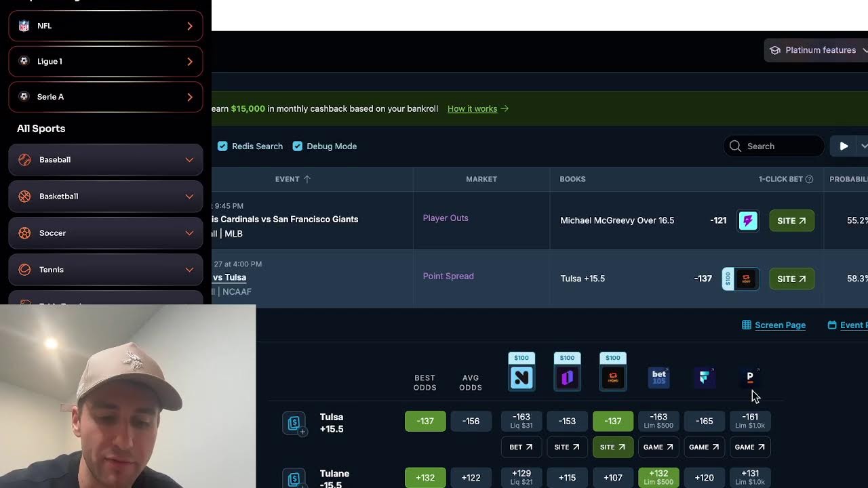Select Tulane +132 Lim $500 odds
The image size is (868, 488).
(x=658, y=477)
